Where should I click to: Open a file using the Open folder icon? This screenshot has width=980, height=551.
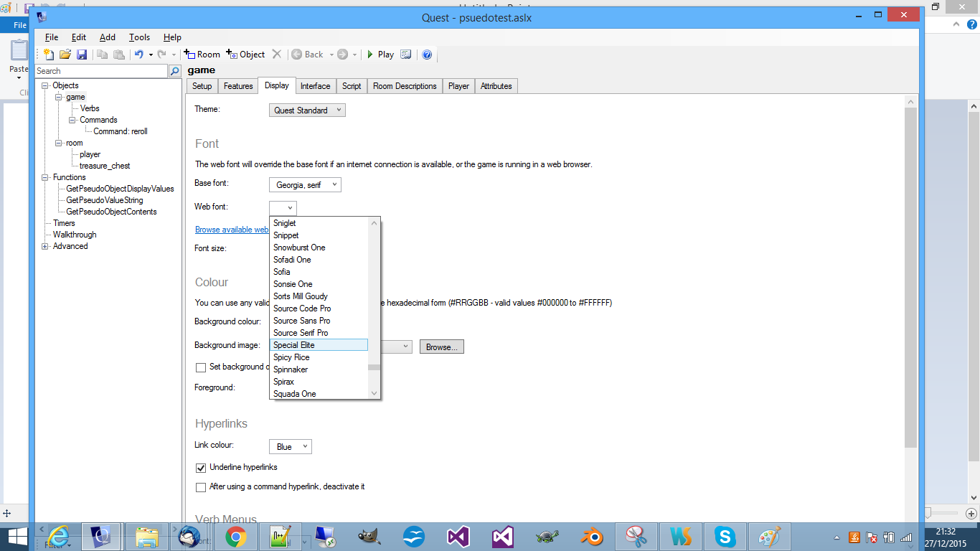[x=65, y=54]
